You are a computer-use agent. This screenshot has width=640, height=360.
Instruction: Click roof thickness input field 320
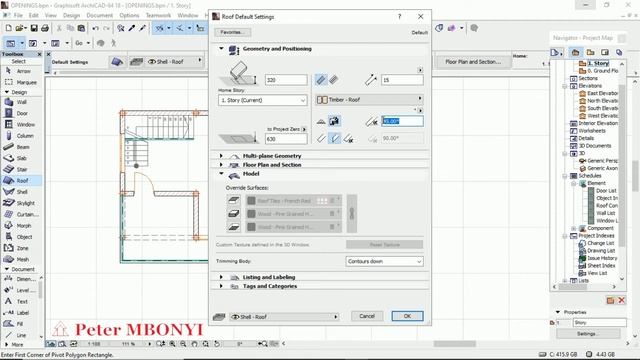pyautogui.click(x=286, y=80)
